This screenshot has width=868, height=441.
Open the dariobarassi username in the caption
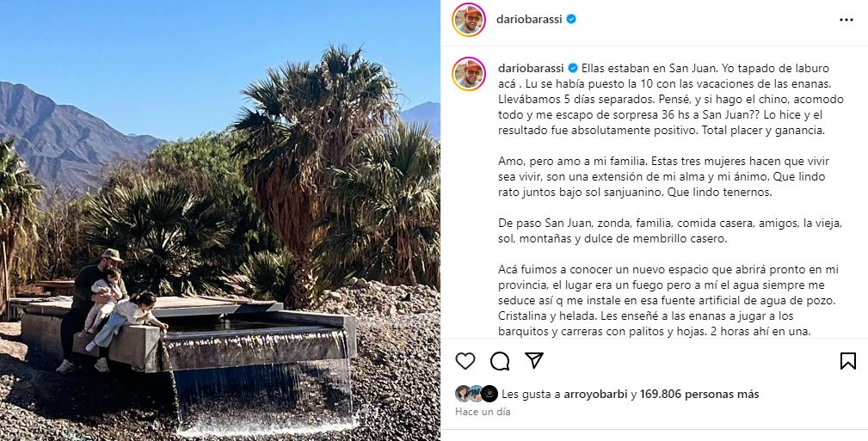coord(531,69)
